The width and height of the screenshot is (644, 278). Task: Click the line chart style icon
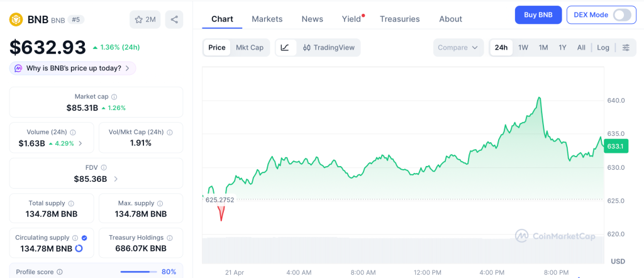(285, 48)
